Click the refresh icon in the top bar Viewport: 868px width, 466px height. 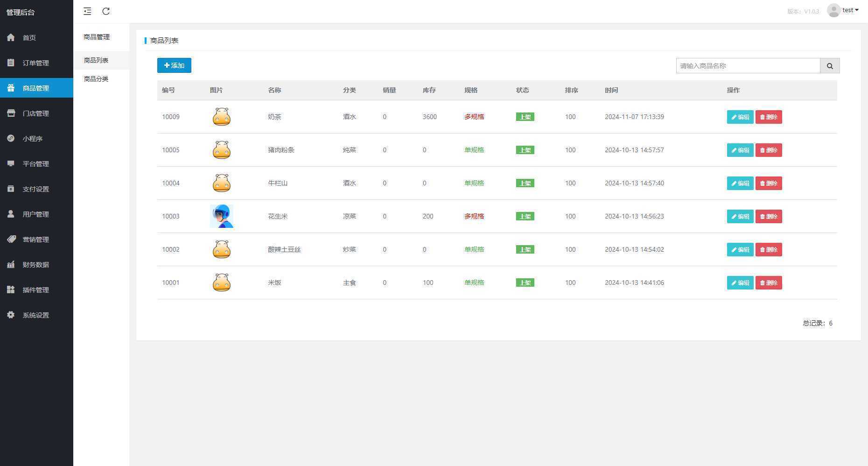point(106,11)
